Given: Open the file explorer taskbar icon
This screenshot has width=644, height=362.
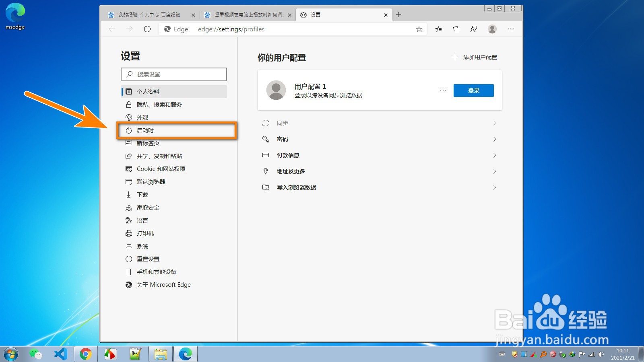Looking at the screenshot, I should (x=161, y=354).
